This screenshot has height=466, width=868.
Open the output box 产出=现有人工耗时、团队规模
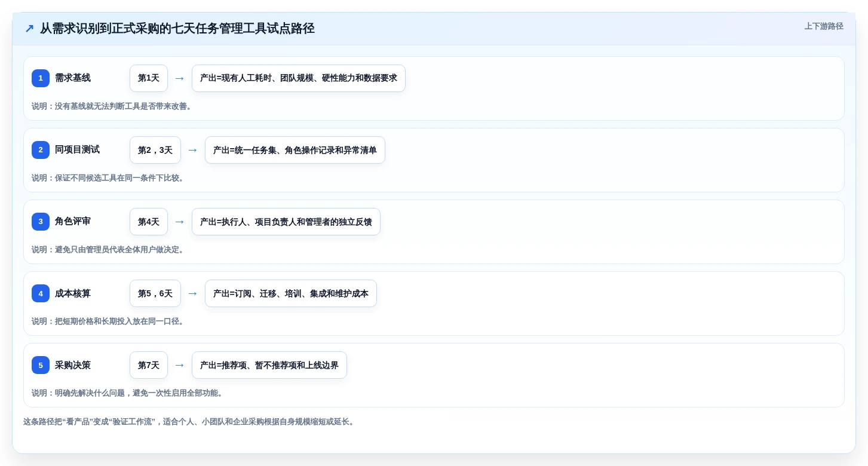299,78
